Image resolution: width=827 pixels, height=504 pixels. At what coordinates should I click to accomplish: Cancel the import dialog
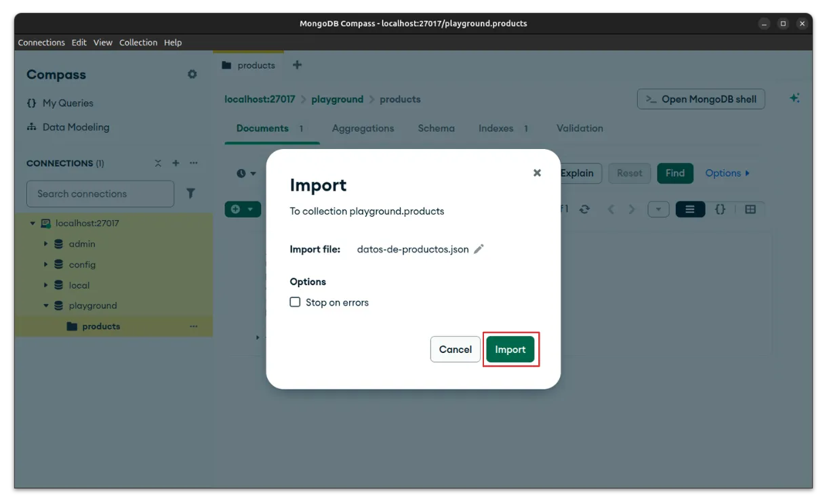click(x=455, y=350)
